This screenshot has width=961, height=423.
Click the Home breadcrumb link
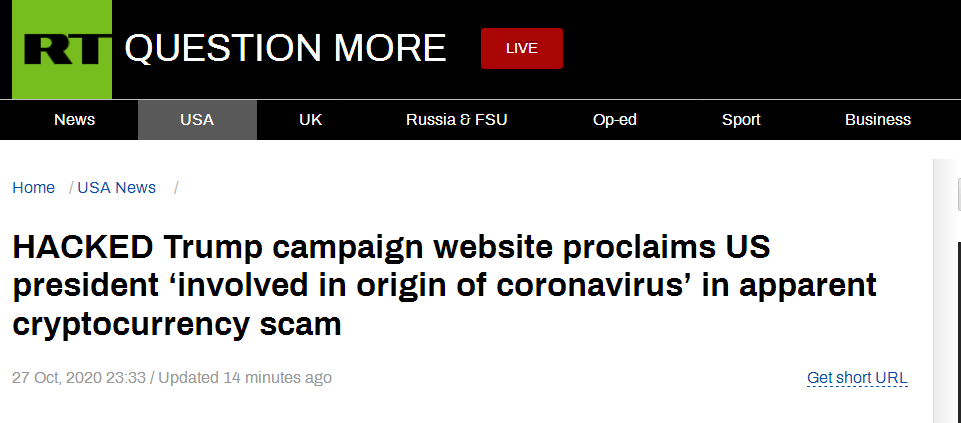[34, 188]
